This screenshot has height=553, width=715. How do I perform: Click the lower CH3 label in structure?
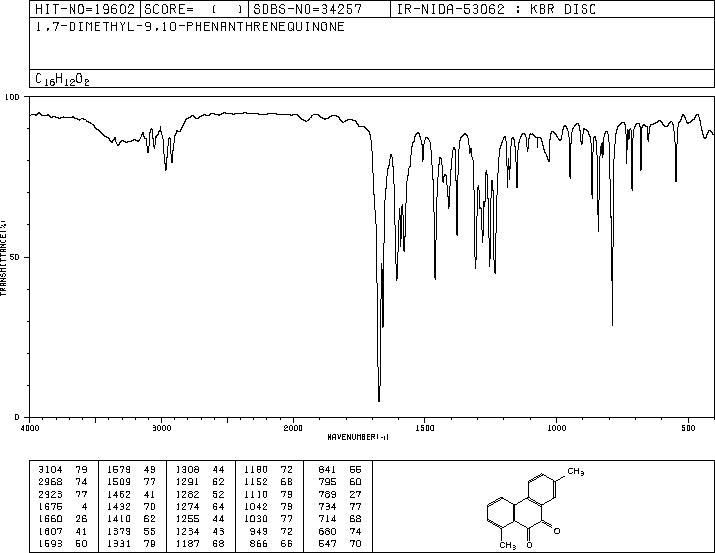pos(508,545)
